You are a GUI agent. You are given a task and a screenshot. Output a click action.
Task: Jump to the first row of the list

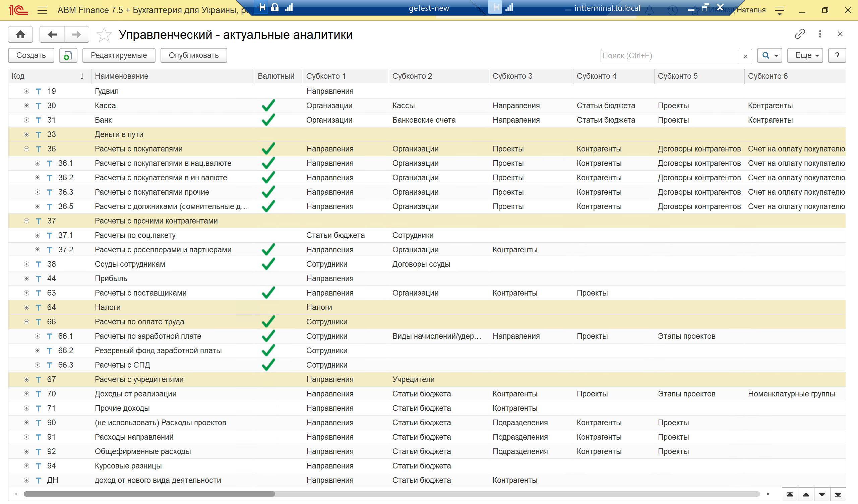[x=790, y=494]
